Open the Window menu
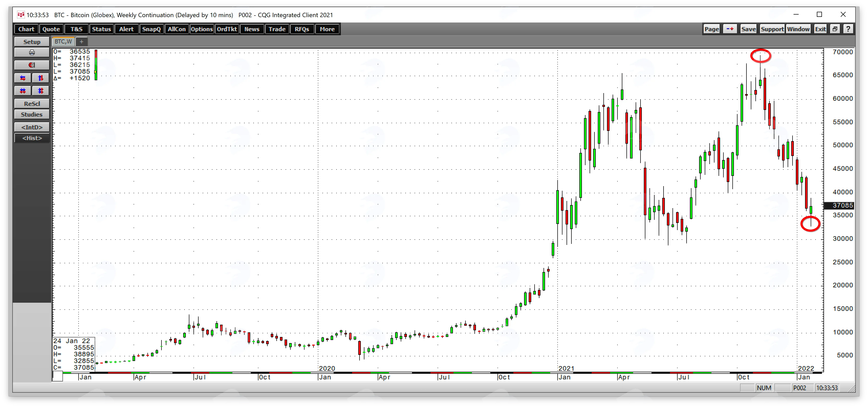Screen dimensions: 868x407 pyautogui.click(x=798, y=29)
